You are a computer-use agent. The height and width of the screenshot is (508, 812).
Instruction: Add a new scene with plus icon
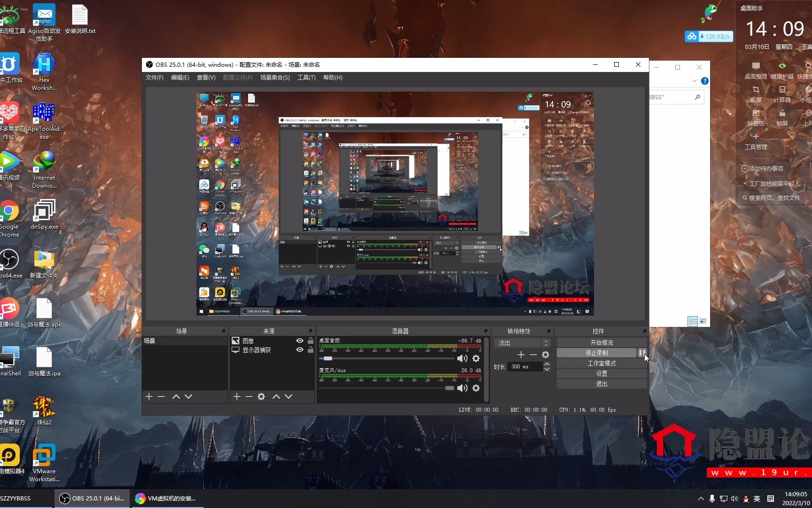point(149,397)
